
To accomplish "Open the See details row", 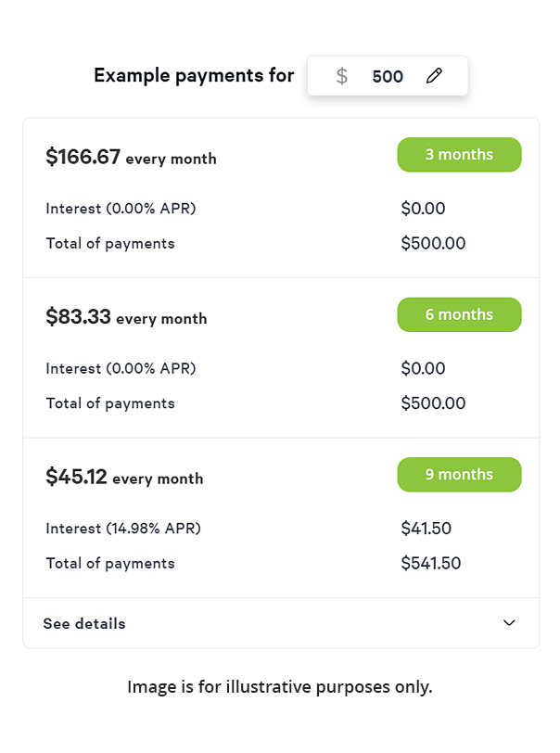I will click(x=281, y=623).
